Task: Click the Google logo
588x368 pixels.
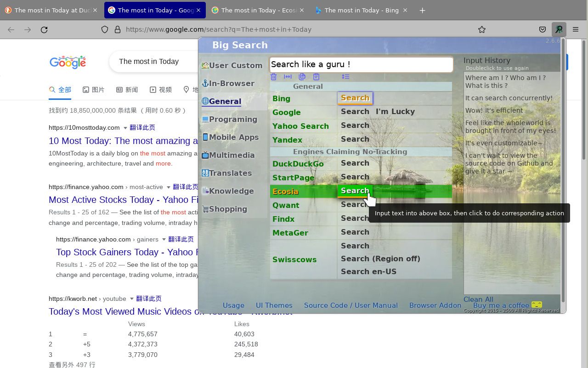Action: coord(68,62)
